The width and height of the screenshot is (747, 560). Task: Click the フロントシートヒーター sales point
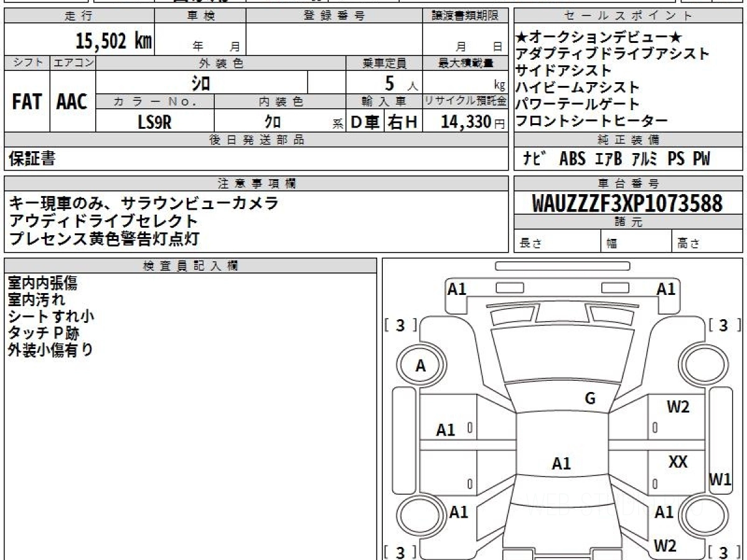coord(591,121)
